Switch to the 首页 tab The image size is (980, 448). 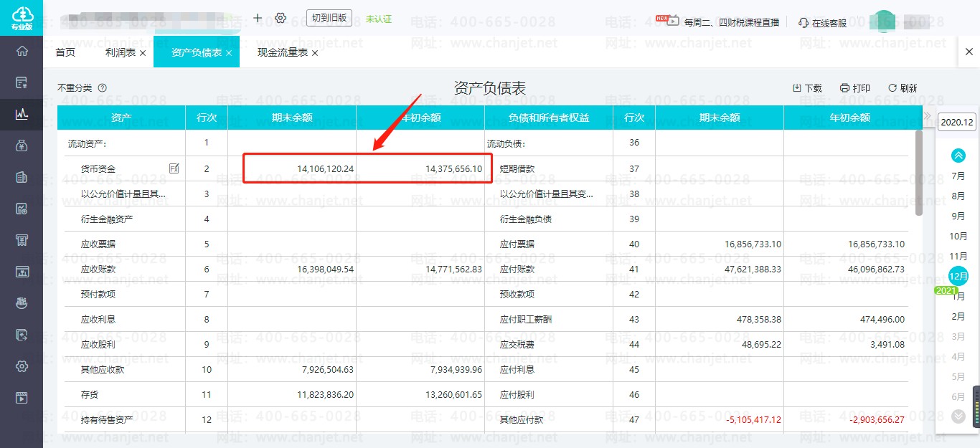pos(65,52)
